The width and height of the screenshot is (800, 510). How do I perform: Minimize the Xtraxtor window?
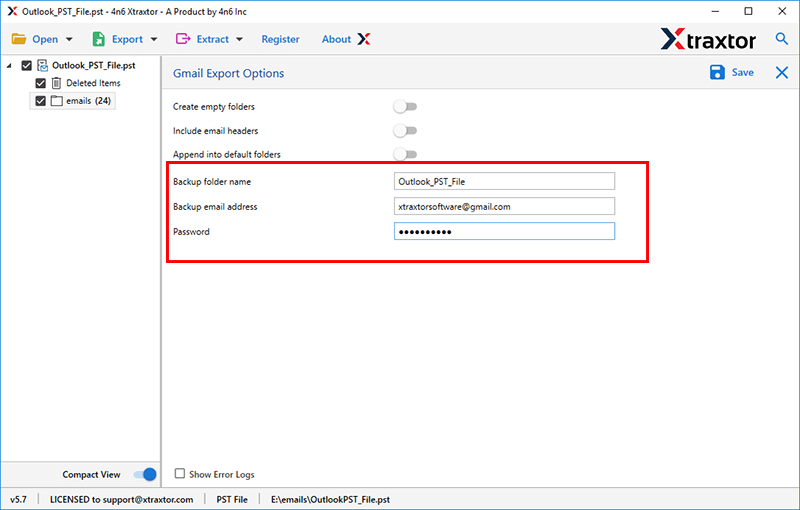point(715,11)
